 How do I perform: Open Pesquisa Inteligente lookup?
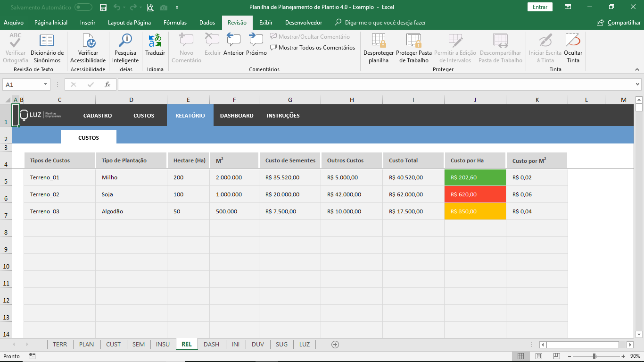[125, 48]
